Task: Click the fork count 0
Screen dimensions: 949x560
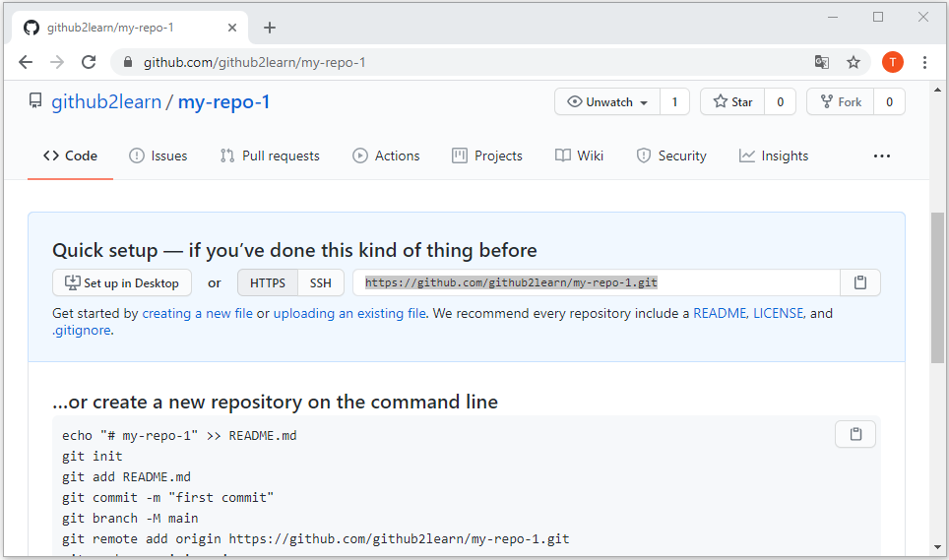Action: 889,101
